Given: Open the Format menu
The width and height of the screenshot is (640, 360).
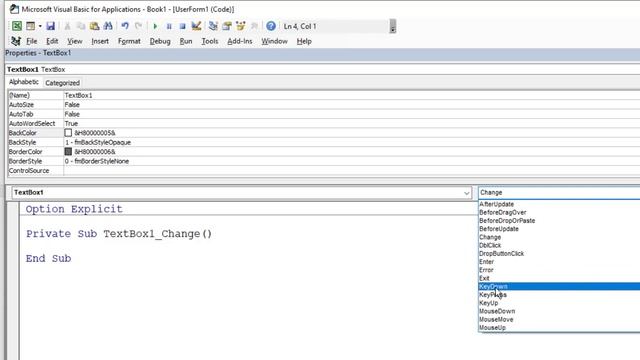Looking at the screenshot, I should pyautogui.click(x=129, y=41).
